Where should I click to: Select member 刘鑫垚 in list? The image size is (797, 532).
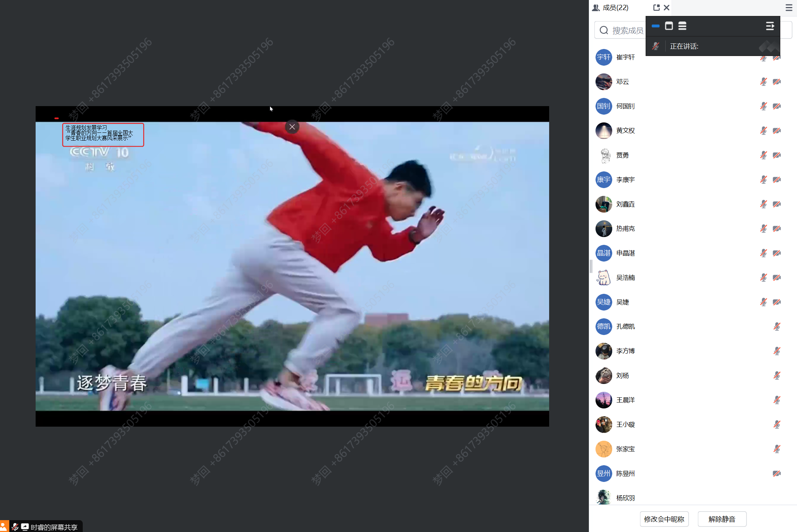[626, 204]
